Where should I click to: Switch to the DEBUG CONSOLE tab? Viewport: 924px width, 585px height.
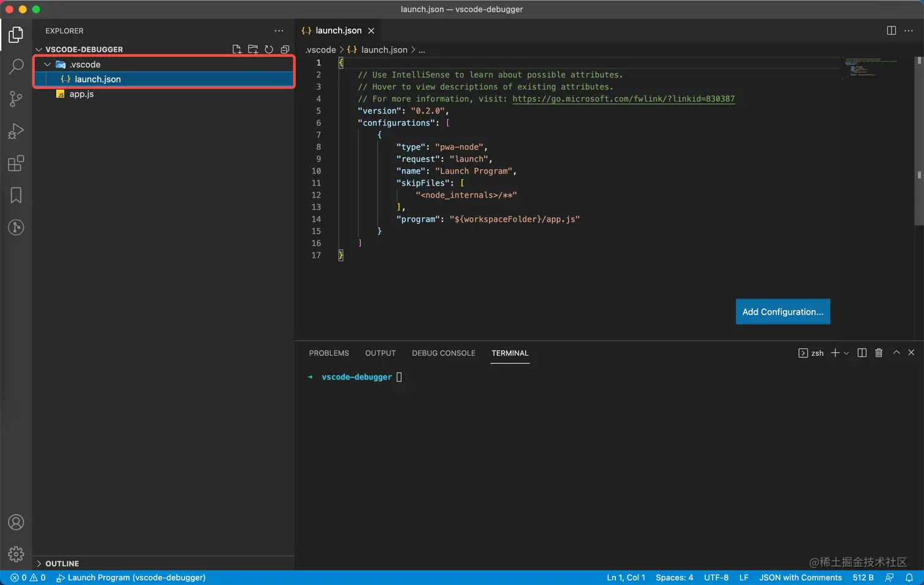click(444, 353)
